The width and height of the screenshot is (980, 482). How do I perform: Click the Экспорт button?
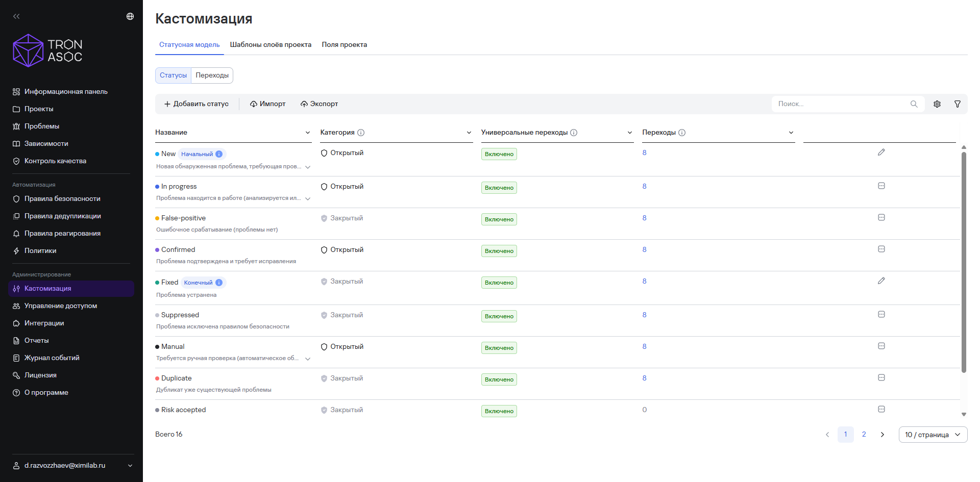[x=320, y=104]
